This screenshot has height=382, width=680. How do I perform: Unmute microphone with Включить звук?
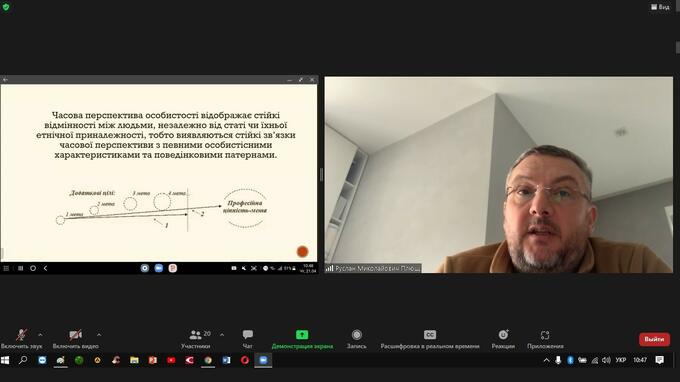[21, 339]
